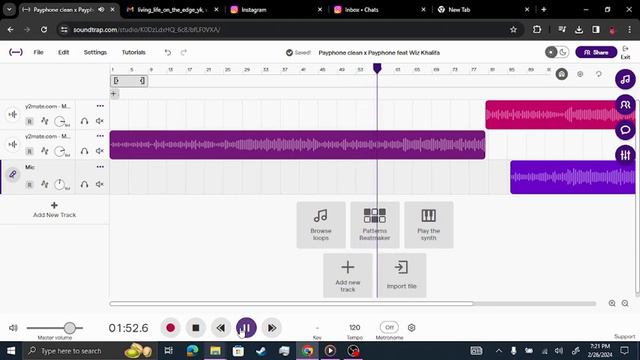Open automation on purple-clip y2mate track
Screen dimensions: 640x360
click(x=44, y=151)
